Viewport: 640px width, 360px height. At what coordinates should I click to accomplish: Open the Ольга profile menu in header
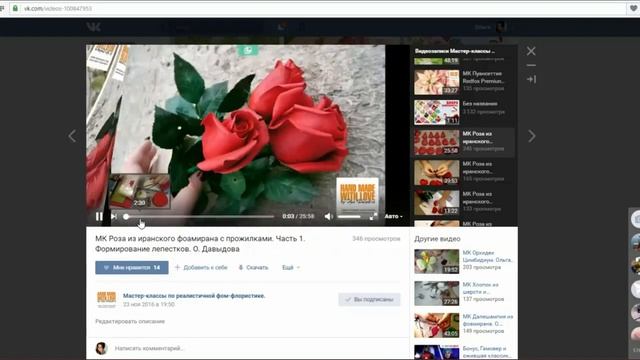[490, 27]
